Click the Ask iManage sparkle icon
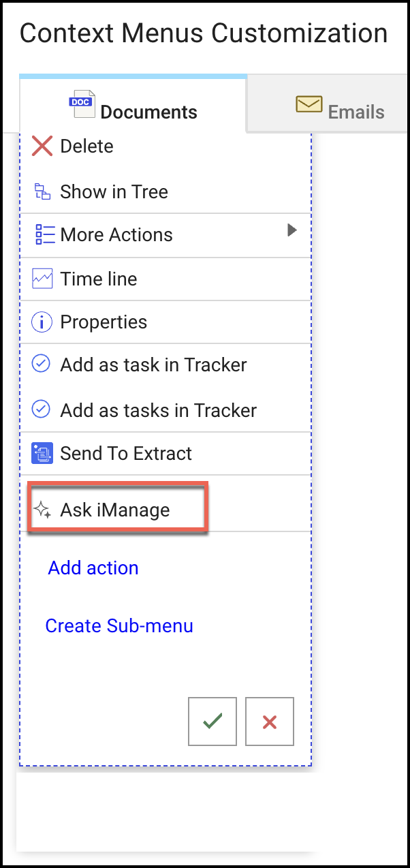Image resolution: width=410 pixels, height=868 pixels. pos(43,510)
